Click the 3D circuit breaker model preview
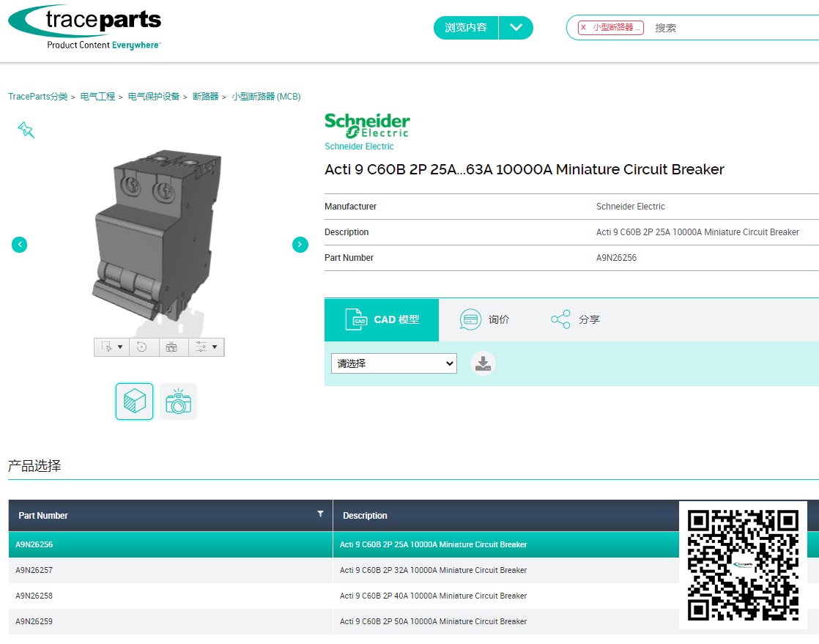 (x=157, y=235)
